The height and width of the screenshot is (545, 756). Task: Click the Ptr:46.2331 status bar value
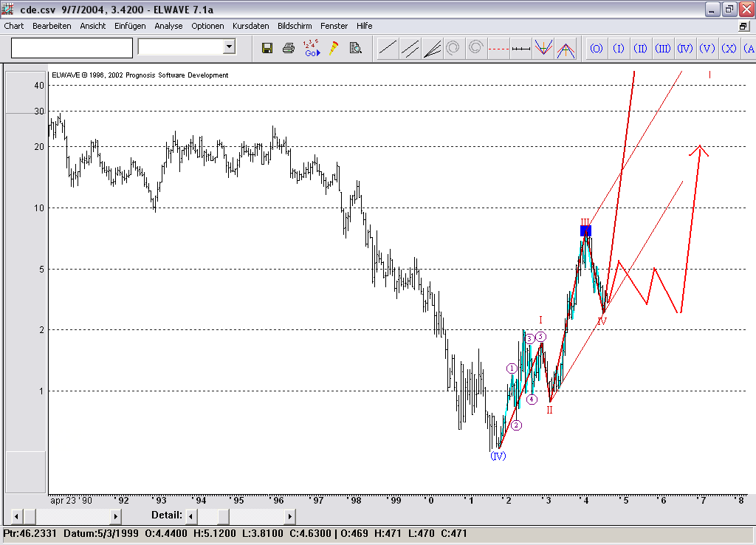click(x=30, y=533)
